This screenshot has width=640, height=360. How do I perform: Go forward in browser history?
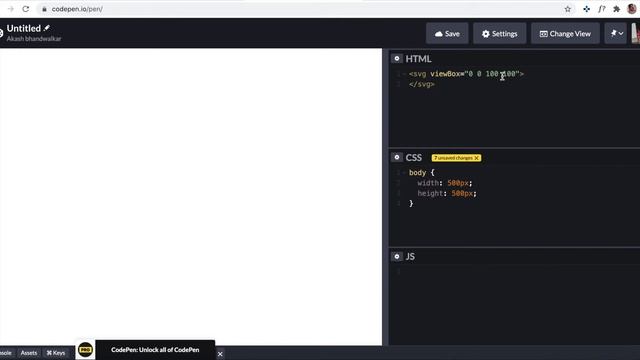tap(11, 9)
